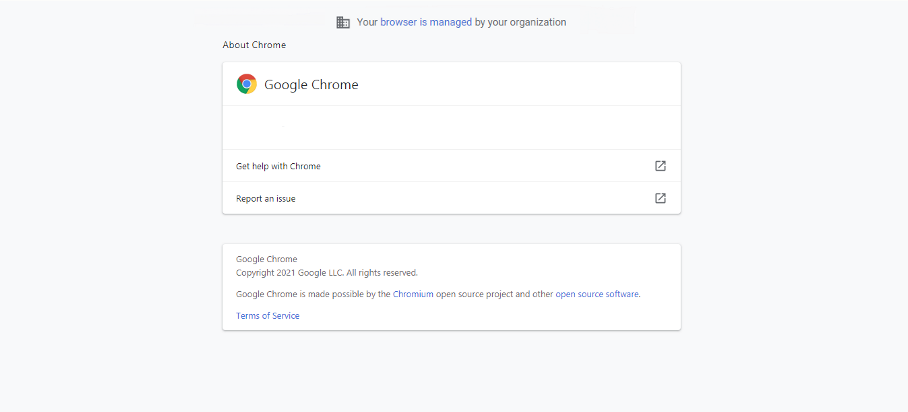Click the managed organization building icon

343,23
